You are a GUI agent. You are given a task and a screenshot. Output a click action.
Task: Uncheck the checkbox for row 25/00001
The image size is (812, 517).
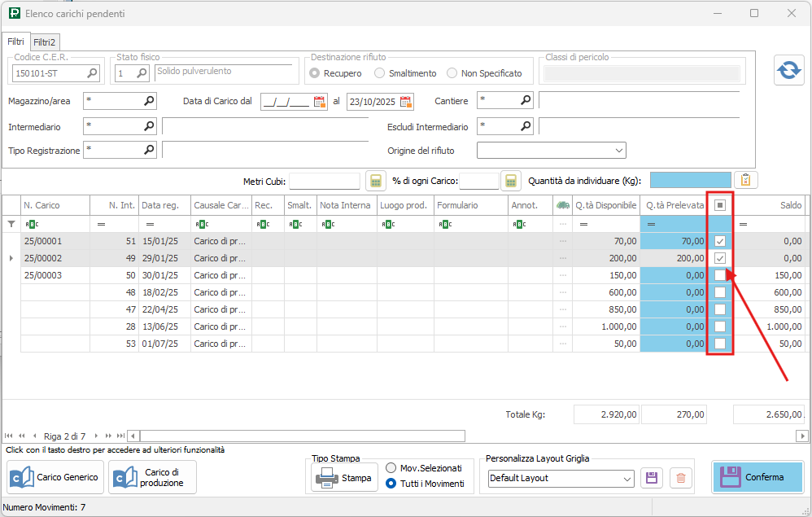pos(720,241)
